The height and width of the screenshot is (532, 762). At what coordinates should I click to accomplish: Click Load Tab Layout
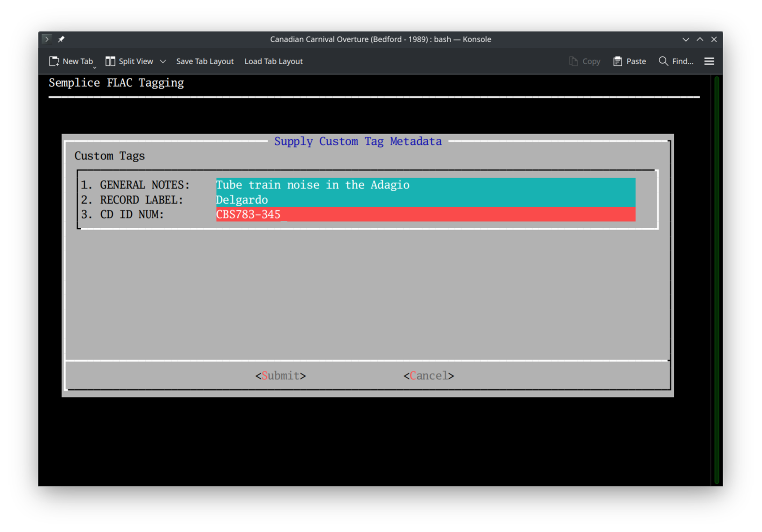(x=273, y=61)
